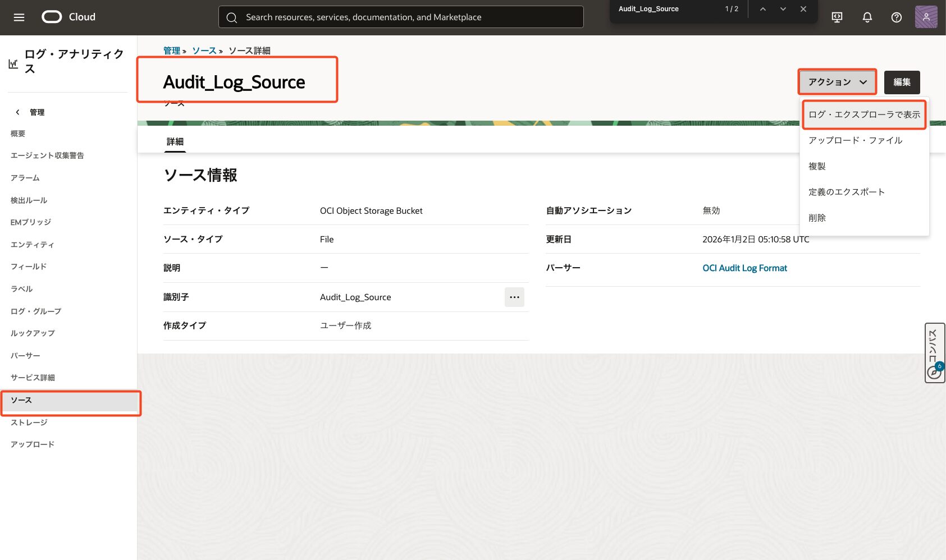
Task: Open the compass side panel widget
Action: click(x=934, y=353)
